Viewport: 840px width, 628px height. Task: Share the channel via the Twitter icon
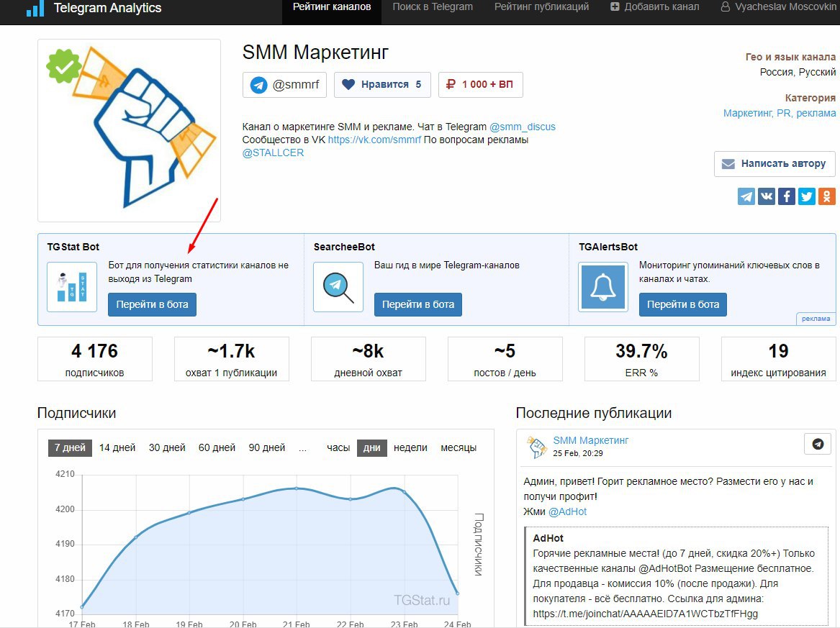pos(807,196)
